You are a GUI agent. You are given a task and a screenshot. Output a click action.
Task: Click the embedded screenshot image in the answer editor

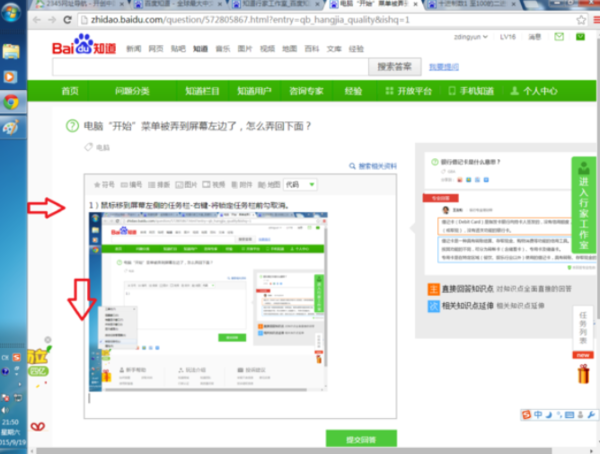click(208, 302)
